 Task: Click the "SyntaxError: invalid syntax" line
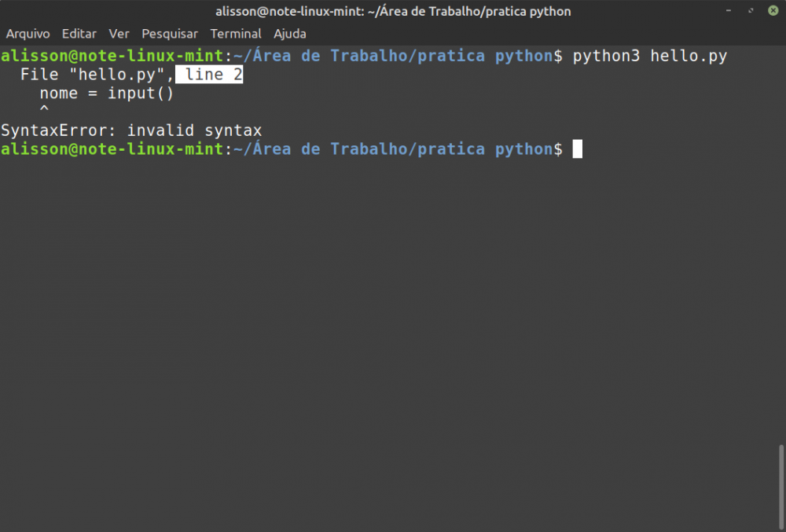pos(131,130)
